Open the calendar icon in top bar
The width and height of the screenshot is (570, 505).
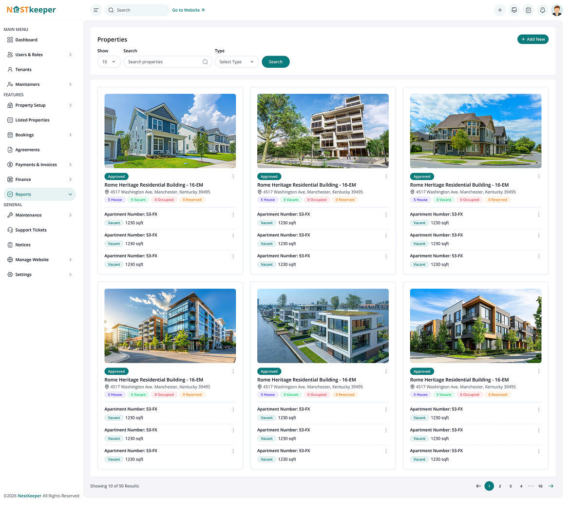pos(528,10)
